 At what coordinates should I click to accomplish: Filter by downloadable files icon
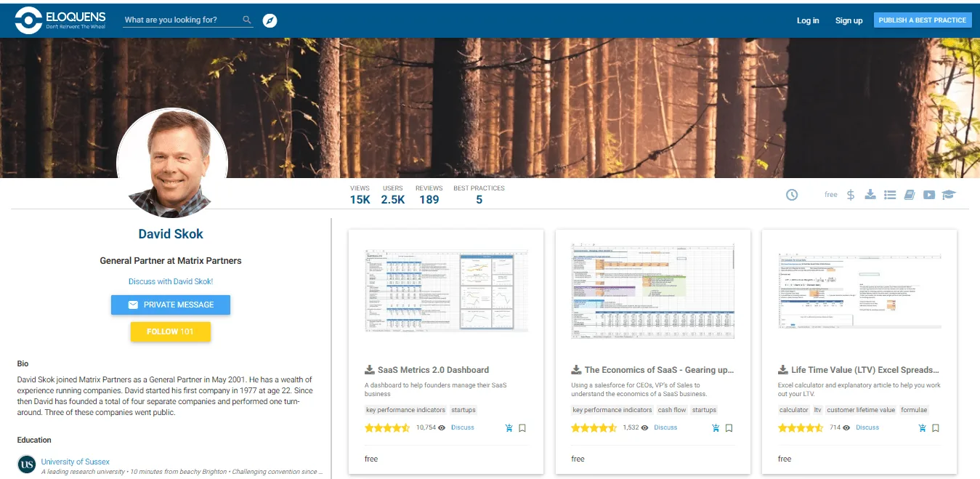[870, 195]
